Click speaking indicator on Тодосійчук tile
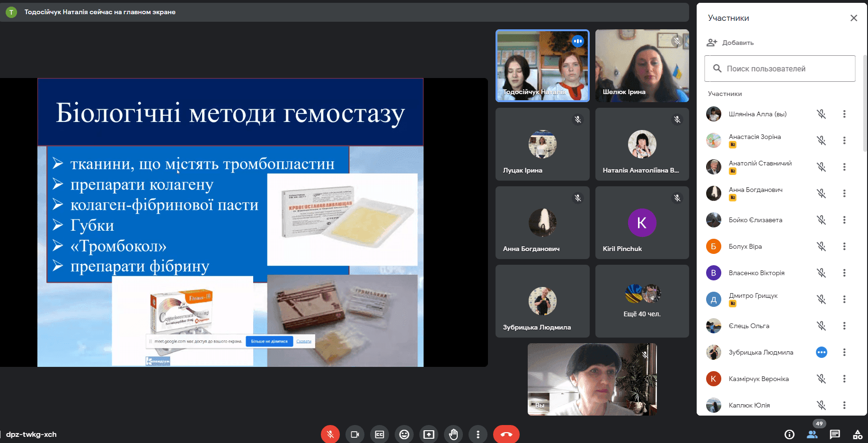Screen dimensions: 868x443 (577, 41)
